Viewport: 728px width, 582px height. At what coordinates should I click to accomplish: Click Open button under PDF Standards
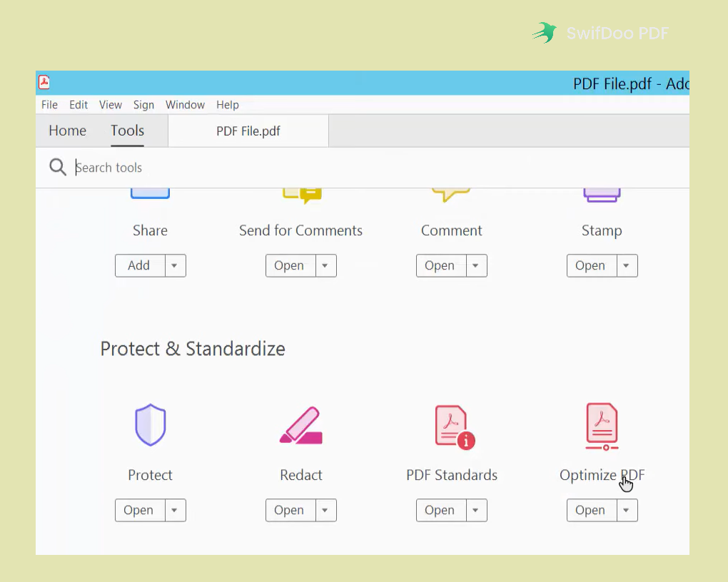[441, 510]
